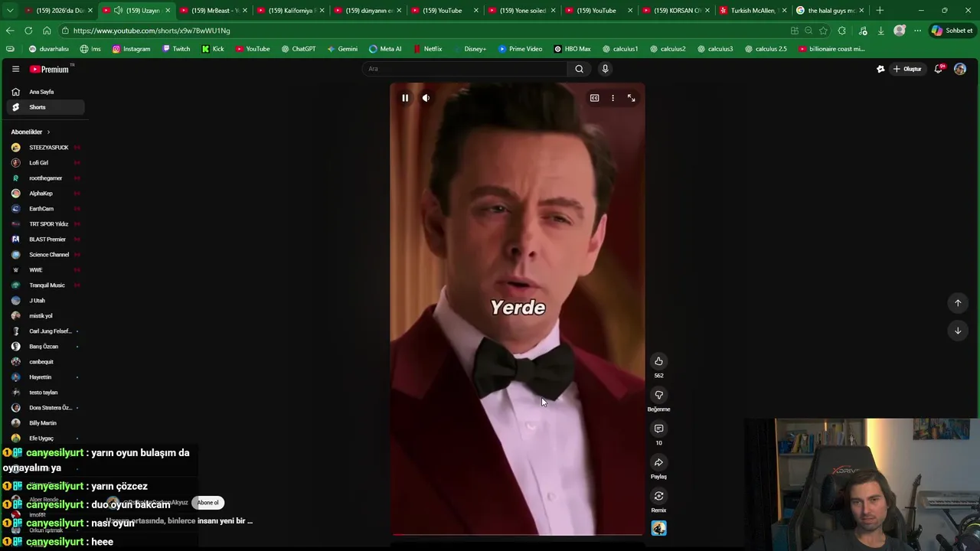
Task: Open the Kick bookmark
Action: (213, 49)
